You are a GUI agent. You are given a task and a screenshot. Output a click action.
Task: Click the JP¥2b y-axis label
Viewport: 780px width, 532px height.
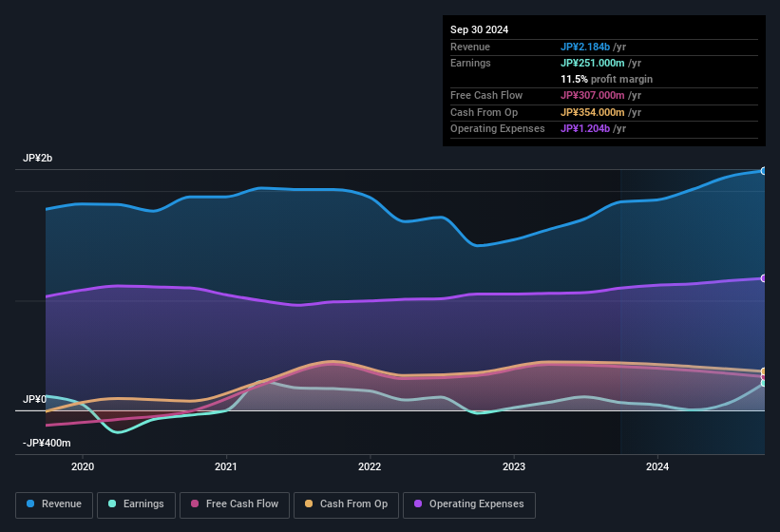click(x=37, y=158)
